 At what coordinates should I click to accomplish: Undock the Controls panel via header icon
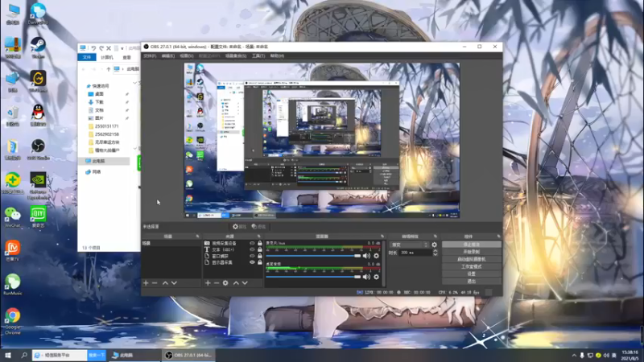(498, 237)
